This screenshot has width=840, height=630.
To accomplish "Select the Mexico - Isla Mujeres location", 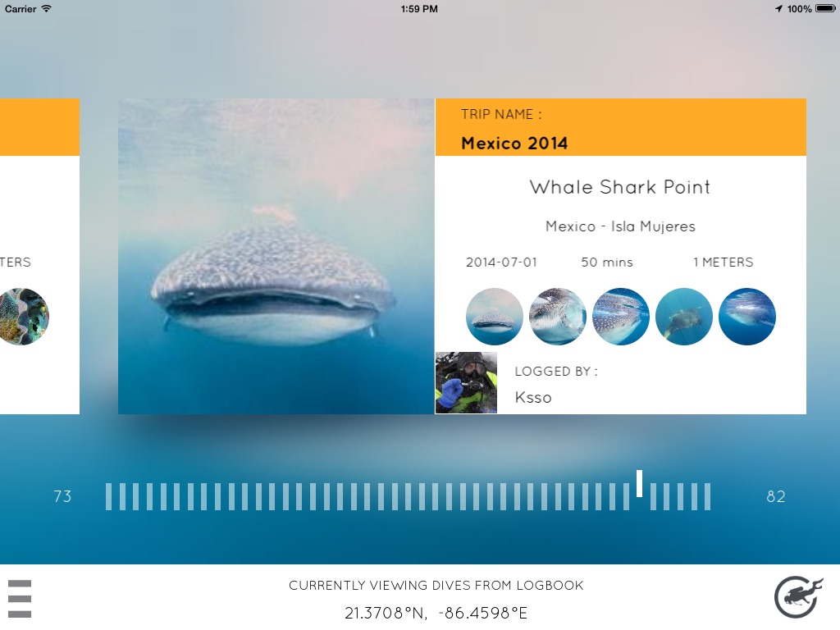I will click(620, 226).
